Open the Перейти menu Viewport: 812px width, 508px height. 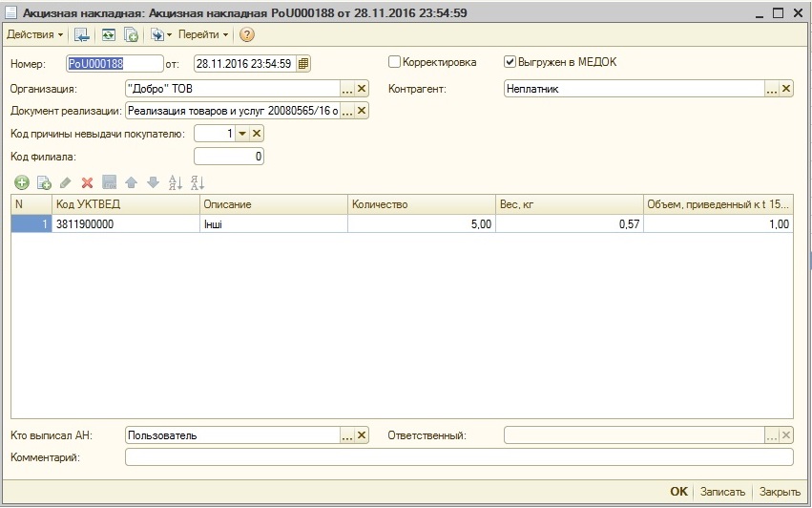(x=202, y=35)
